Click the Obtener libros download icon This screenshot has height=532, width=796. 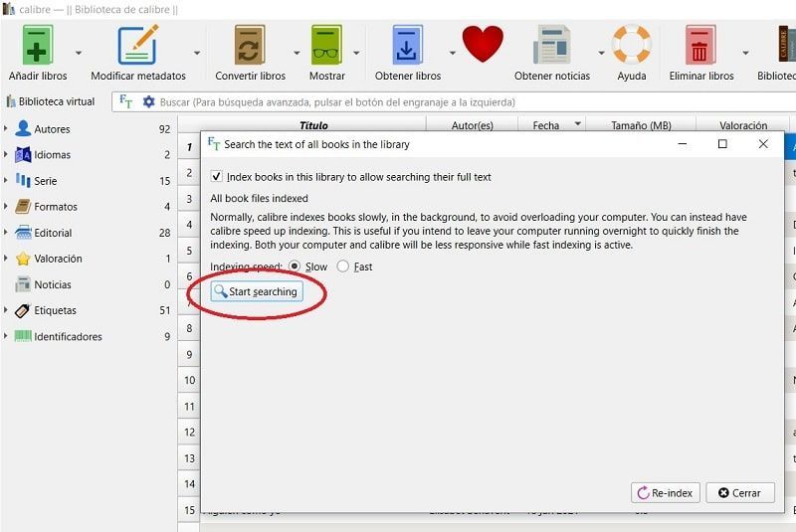(407, 46)
